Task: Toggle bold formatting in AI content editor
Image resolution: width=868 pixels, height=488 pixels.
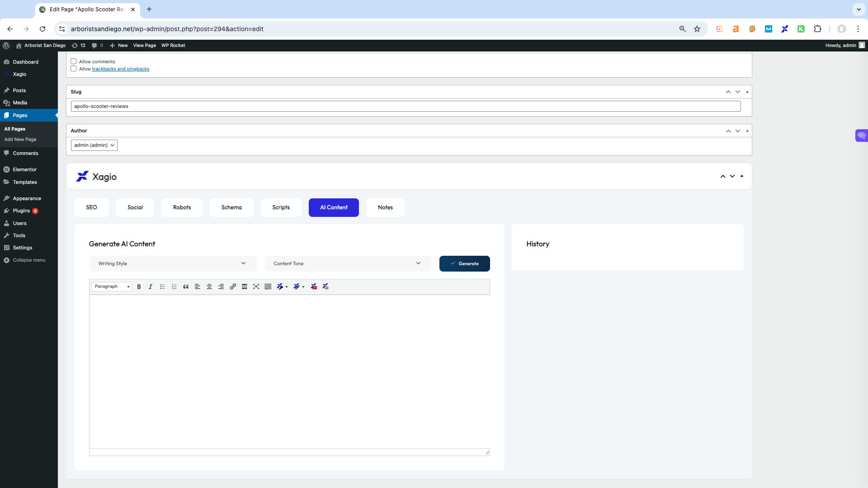Action: pyautogui.click(x=139, y=286)
